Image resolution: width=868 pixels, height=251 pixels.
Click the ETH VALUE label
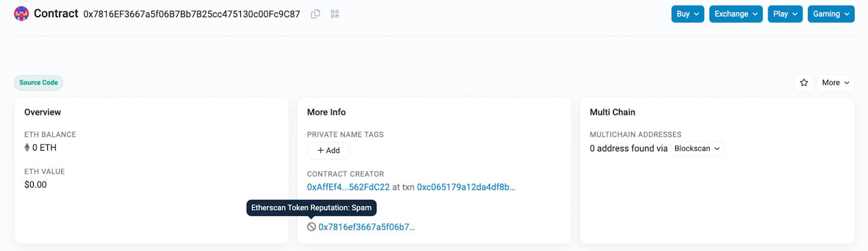click(44, 172)
